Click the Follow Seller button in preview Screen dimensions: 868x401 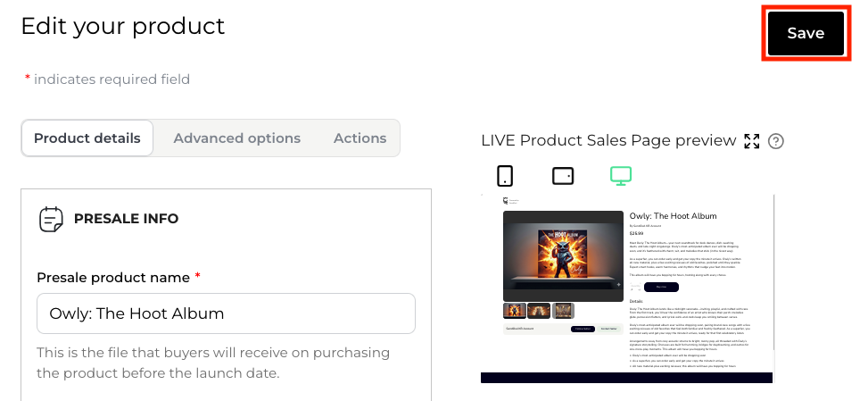583,329
